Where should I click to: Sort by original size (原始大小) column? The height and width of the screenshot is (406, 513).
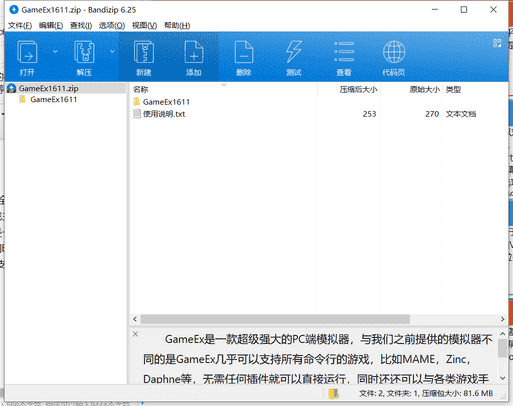424,89
